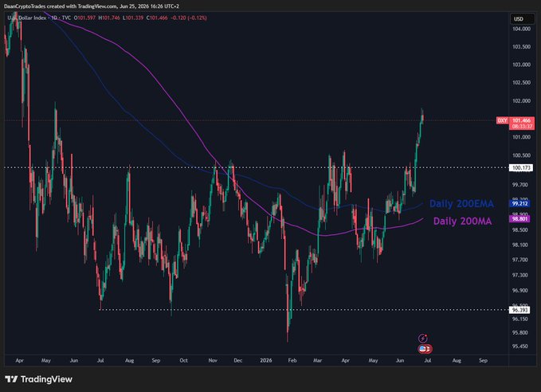This screenshot has width=541, height=392.
Task: Select the Daily 200MA text annotation
Action: coord(462,221)
